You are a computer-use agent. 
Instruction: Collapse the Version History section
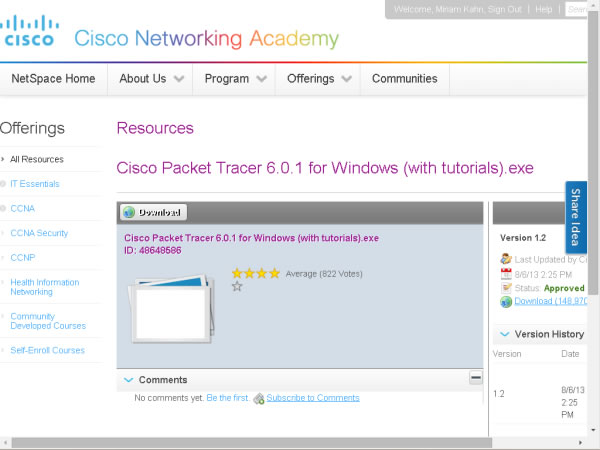point(505,334)
